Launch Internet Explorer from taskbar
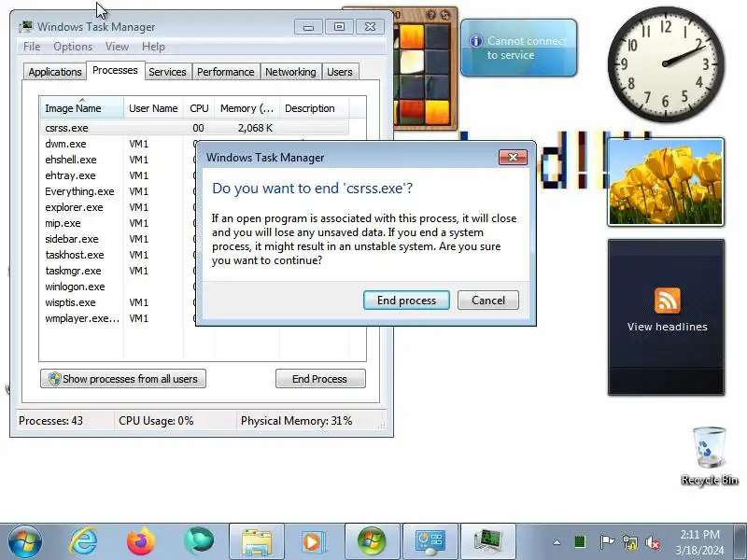Image resolution: width=747 pixels, height=560 pixels. [x=83, y=541]
